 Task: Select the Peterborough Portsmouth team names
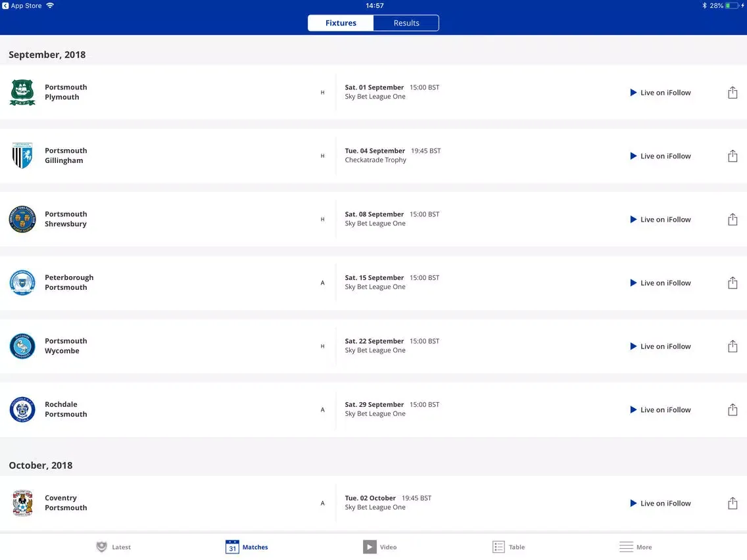tap(69, 282)
